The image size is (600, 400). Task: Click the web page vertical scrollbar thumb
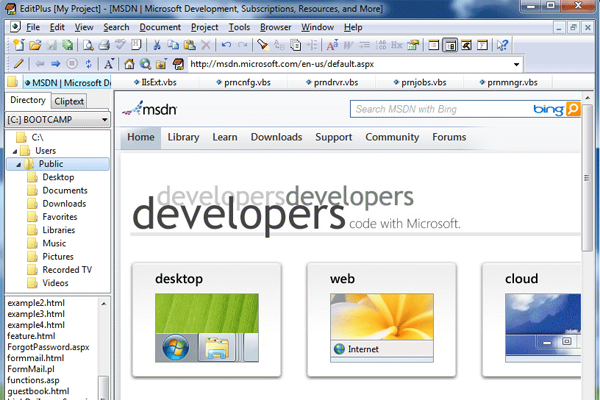tap(587, 178)
